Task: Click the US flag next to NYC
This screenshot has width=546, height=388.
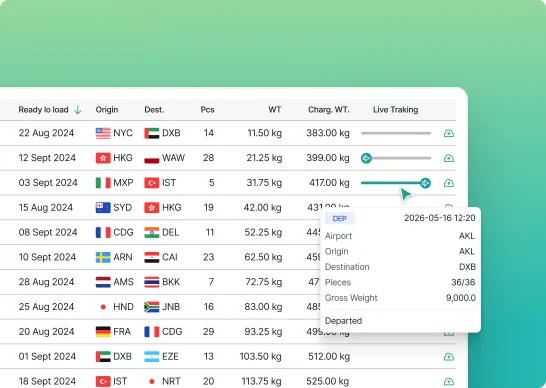Action: coord(103,133)
